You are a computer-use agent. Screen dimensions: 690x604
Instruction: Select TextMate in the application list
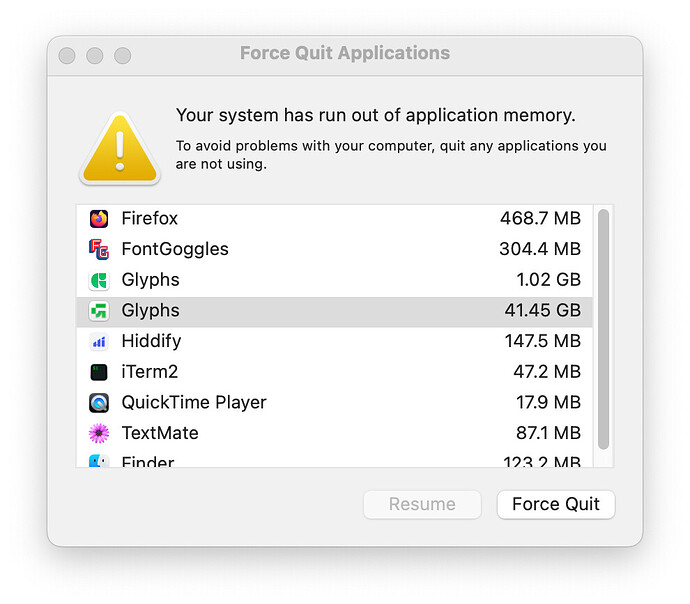pyautogui.click(x=334, y=433)
